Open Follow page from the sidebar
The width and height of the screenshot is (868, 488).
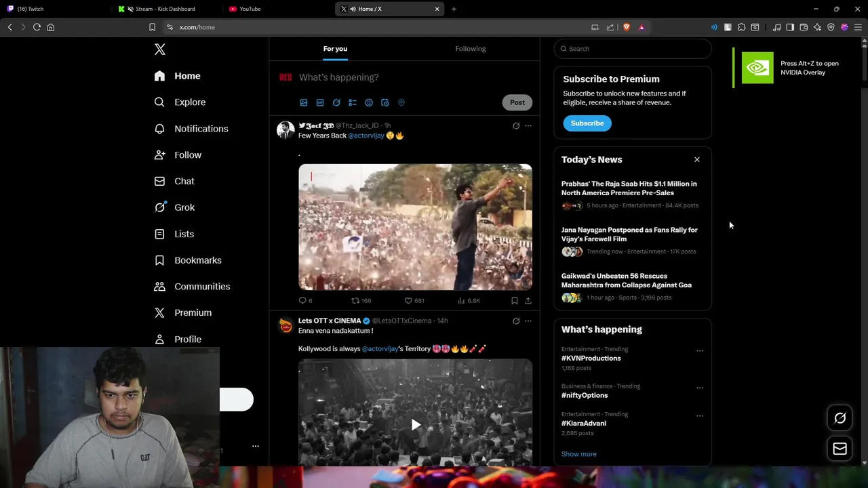coord(178,155)
